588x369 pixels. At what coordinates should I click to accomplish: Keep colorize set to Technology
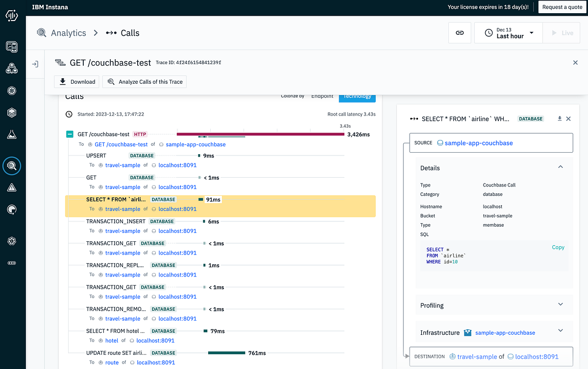(357, 96)
